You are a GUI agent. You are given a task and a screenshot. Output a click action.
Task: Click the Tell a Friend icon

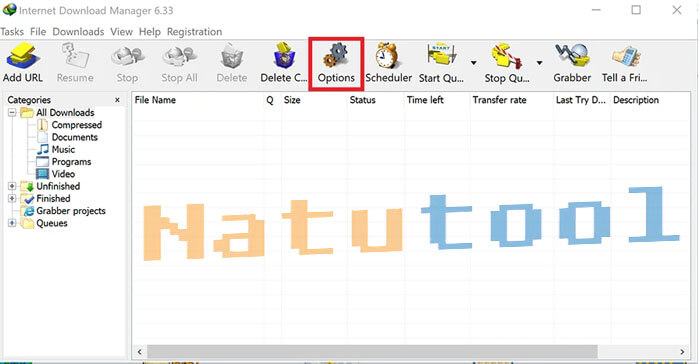pyautogui.click(x=625, y=56)
